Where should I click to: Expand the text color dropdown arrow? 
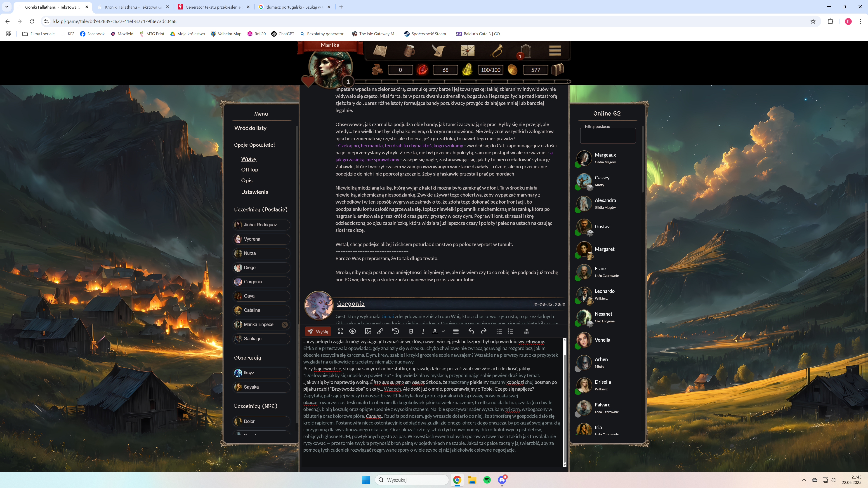click(443, 331)
